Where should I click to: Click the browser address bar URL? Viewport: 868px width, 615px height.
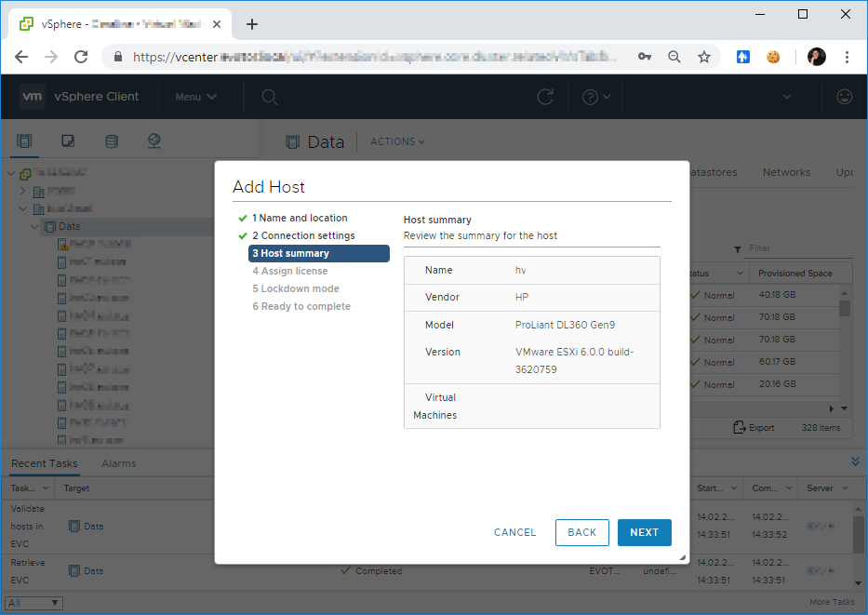(x=374, y=57)
